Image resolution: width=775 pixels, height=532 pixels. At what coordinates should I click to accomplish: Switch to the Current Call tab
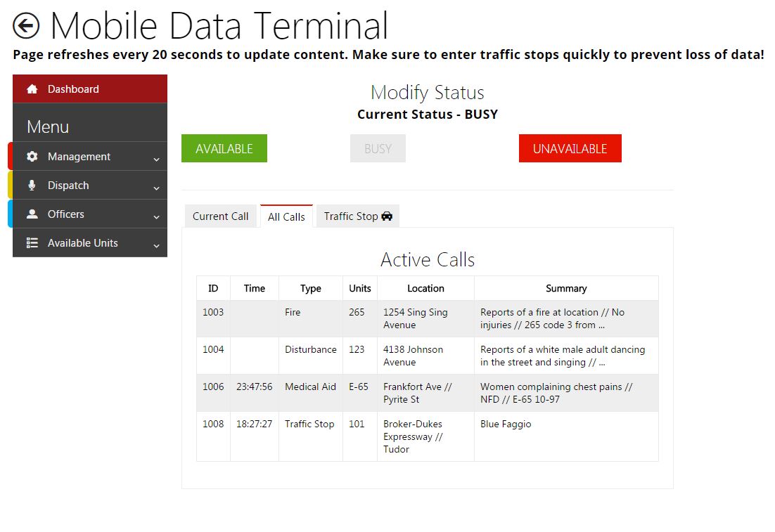pyautogui.click(x=220, y=216)
